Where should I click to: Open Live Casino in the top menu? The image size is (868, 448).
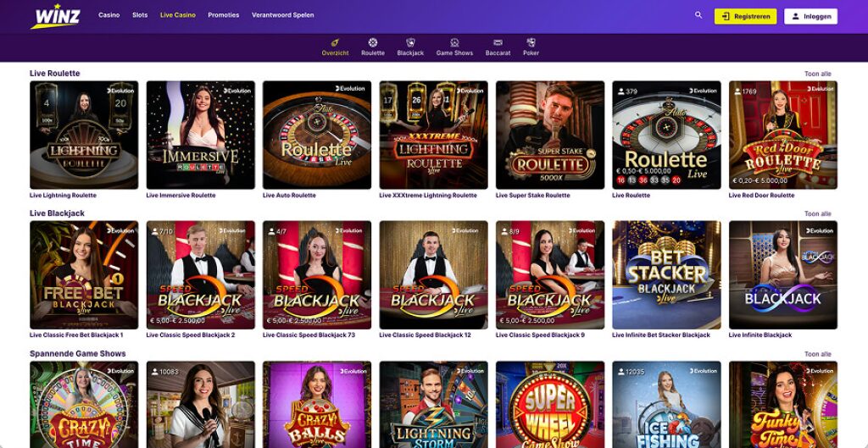pyautogui.click(x=178, y=15)
